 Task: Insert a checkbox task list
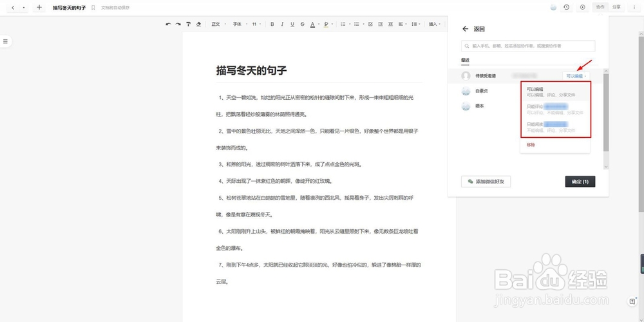[370, 24]
